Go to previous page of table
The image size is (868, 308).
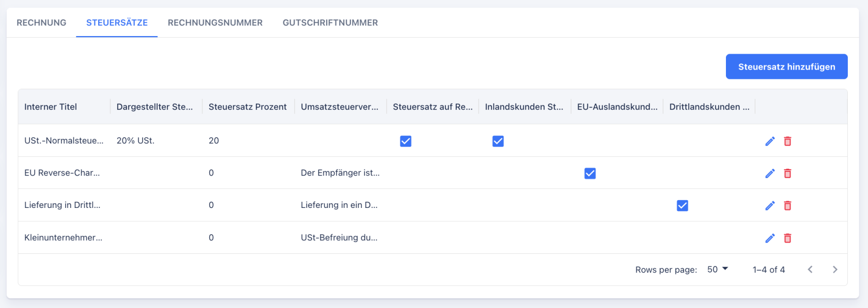tap(810, 269)
